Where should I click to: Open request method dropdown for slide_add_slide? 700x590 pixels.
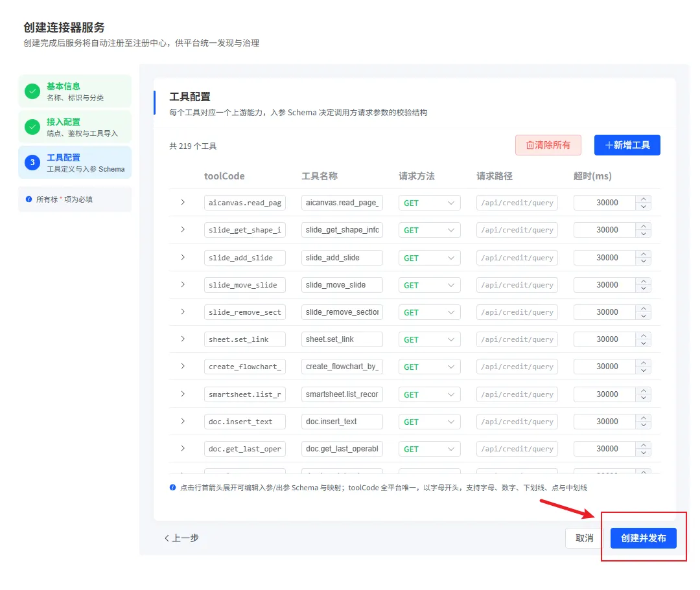coord(430,258)
